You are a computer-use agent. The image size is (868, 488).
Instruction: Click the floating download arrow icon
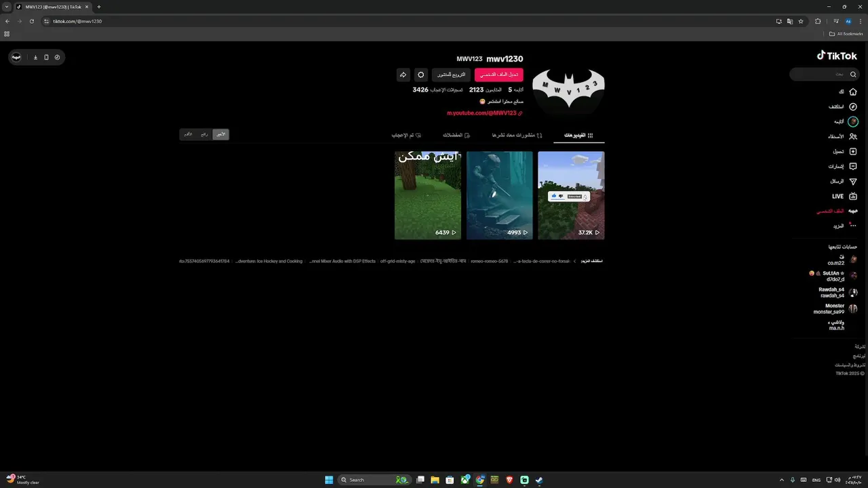click(x=35, y=57)
